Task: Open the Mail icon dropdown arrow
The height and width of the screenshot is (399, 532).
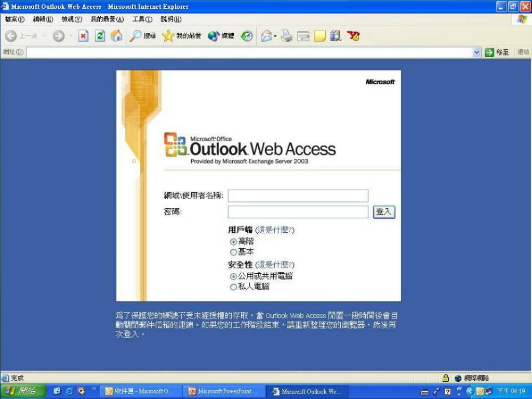Action: (x=275, y=36)
